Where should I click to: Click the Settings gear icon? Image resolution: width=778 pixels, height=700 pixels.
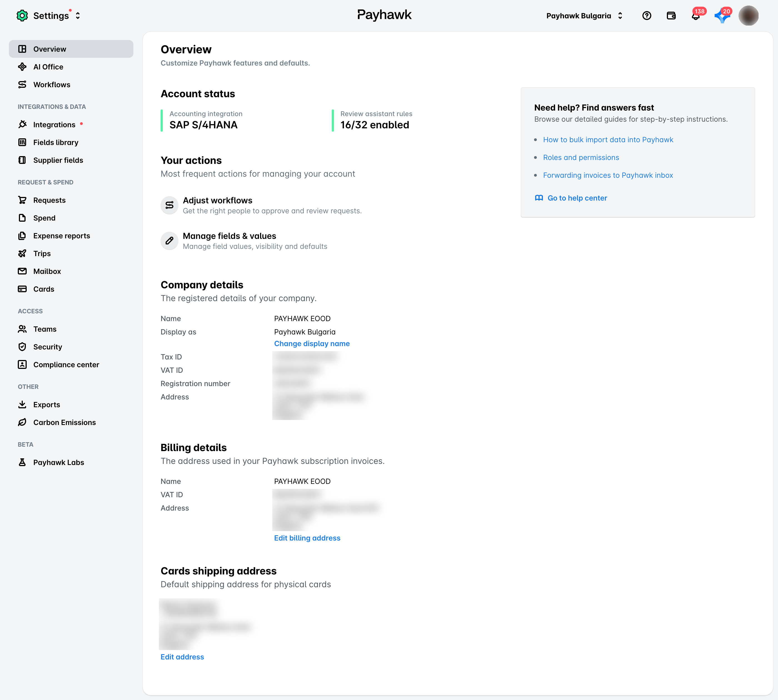(x=22, y=16)
